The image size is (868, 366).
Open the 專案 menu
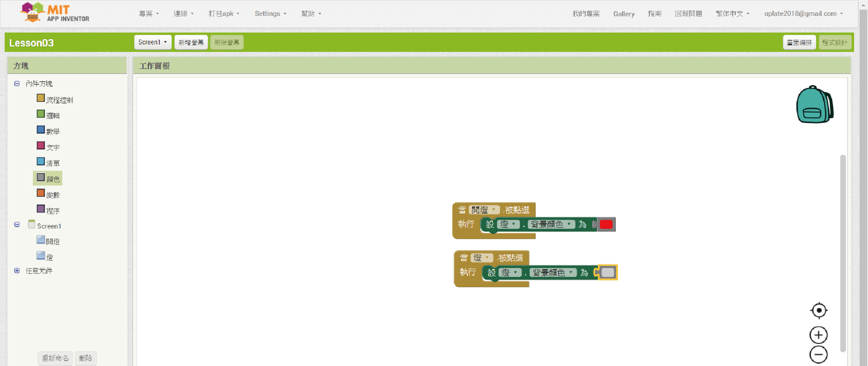pyautogui.click(x=149, y=14)
